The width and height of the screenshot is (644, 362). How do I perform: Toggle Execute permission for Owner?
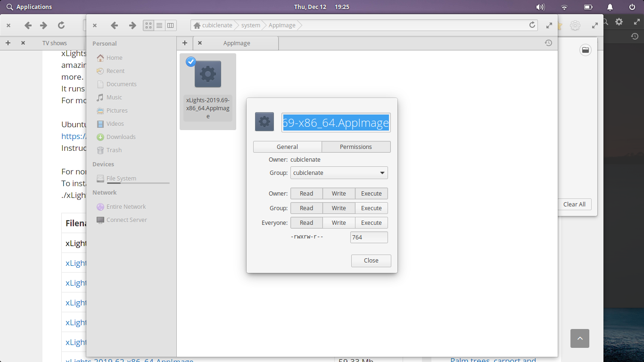(371, 193)
